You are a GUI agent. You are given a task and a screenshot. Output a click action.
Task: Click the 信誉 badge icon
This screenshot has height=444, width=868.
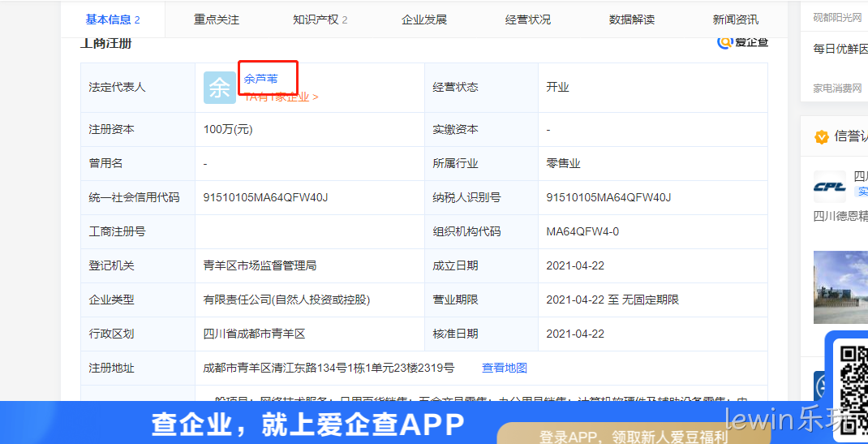(x=822, y=136)
